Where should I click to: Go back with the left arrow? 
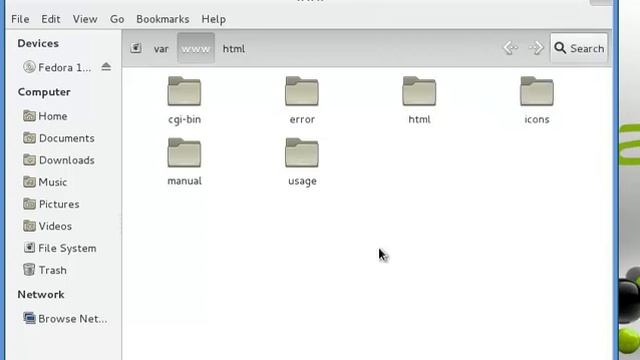coord(510,48)
